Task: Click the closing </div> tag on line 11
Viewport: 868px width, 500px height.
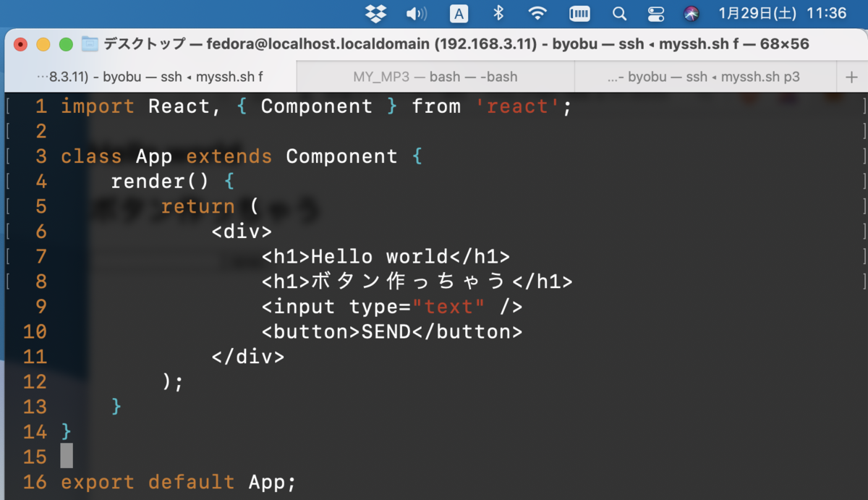Action: point(248,357)
